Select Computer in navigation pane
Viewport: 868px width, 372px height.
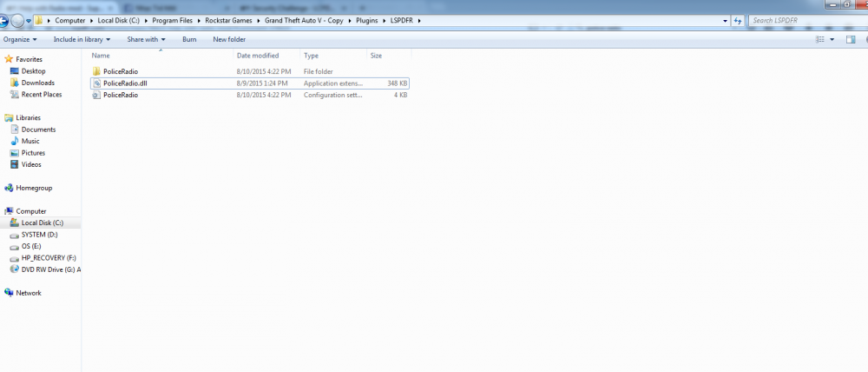(31, 211)
